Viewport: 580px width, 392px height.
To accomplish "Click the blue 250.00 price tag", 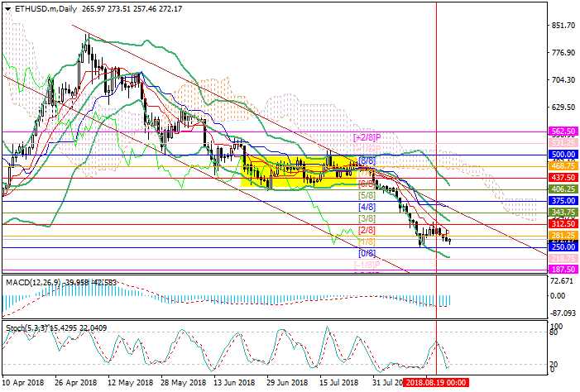I will point(563,246).
